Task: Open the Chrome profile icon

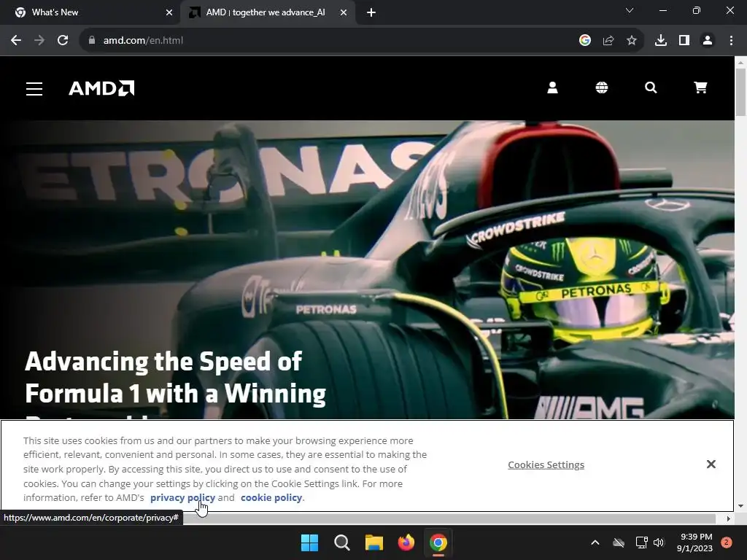Action: tap(708, 41)
